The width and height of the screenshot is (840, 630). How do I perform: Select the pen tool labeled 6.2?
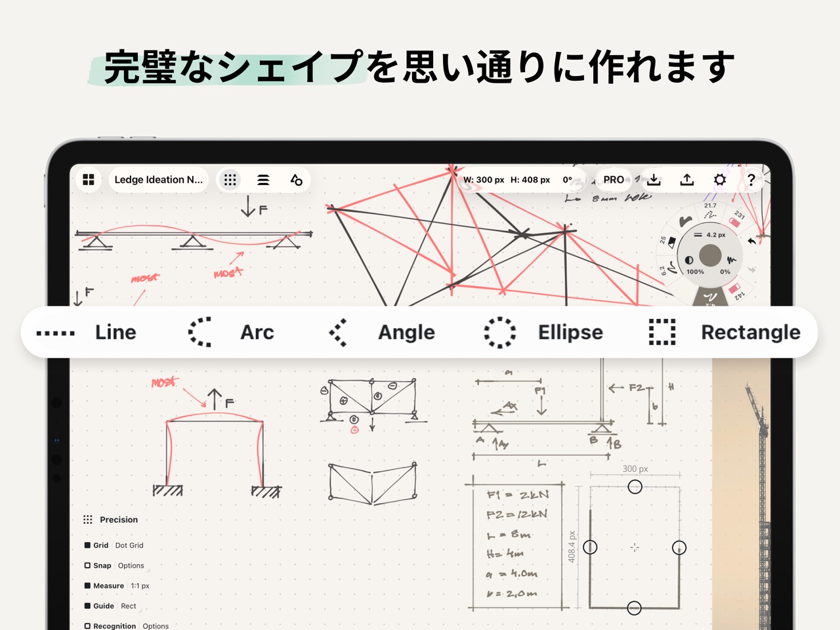tap(667, 269)
